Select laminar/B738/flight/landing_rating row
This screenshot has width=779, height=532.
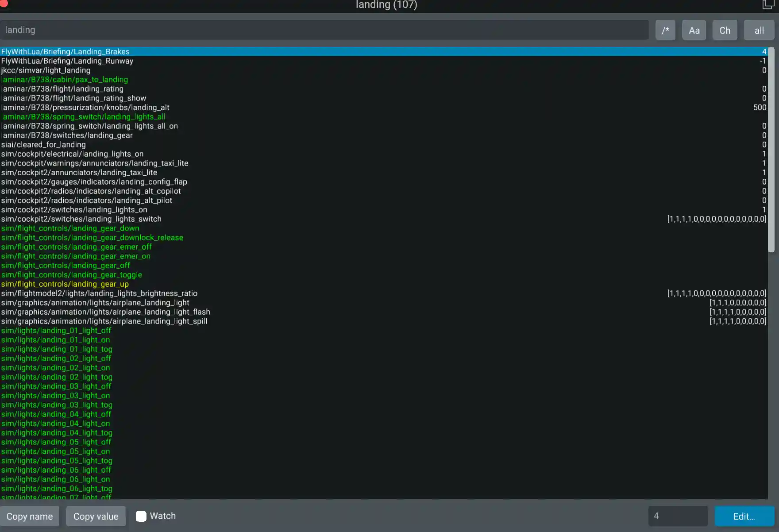pyautogui.click(x=384, y=89)
